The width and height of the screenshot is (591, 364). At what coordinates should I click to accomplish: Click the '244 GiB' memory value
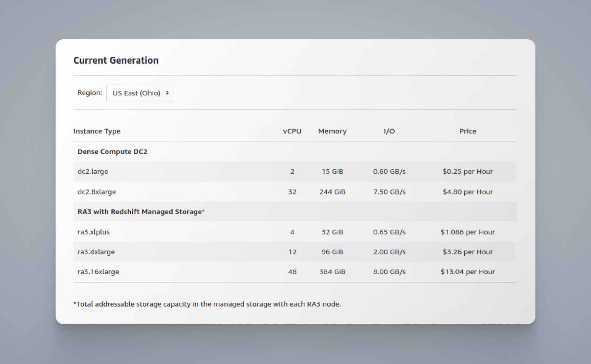pyautogui.click(x=332, y=192)
